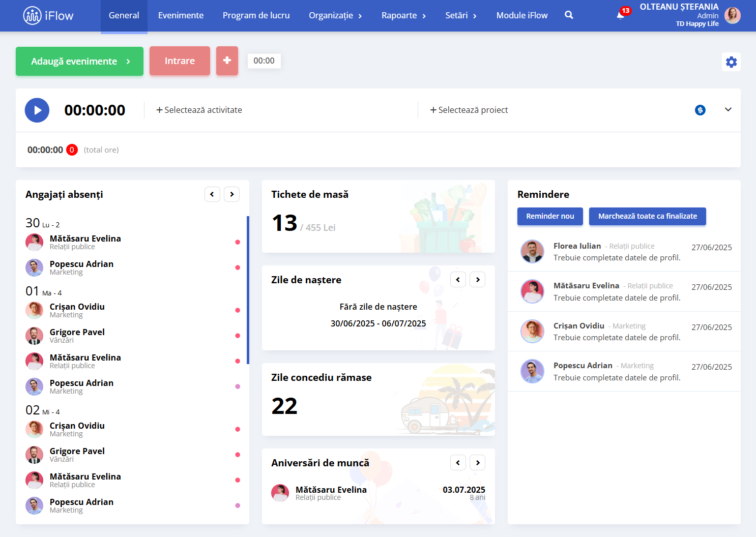Open the Evenimente menu item

click(181, 16)
